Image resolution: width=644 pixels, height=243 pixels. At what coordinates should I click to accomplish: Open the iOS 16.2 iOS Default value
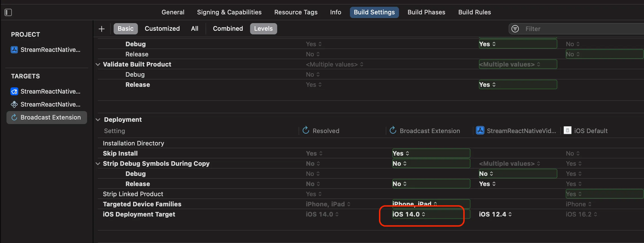click(x=581, y=215)
